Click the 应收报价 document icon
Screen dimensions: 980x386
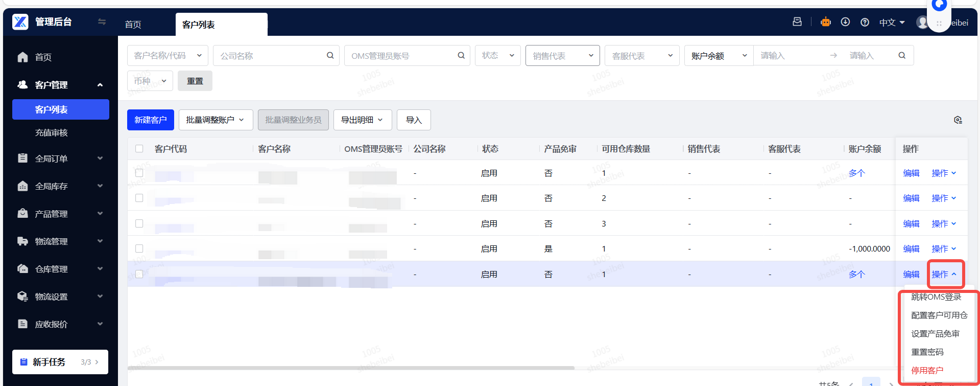click(22, 324)
